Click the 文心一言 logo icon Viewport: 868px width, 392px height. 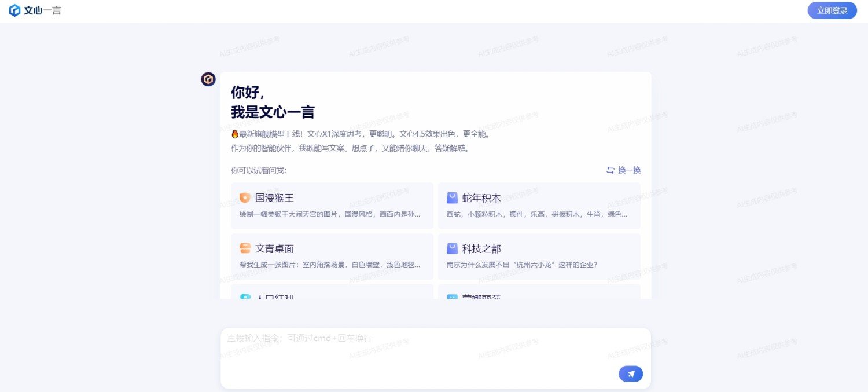coord(13,10)
